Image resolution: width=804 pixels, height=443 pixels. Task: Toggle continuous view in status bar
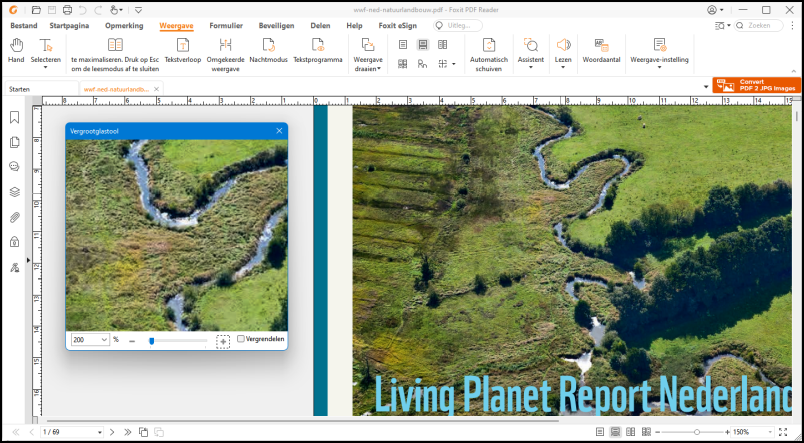pyautogui.click(x=615, y=432)
